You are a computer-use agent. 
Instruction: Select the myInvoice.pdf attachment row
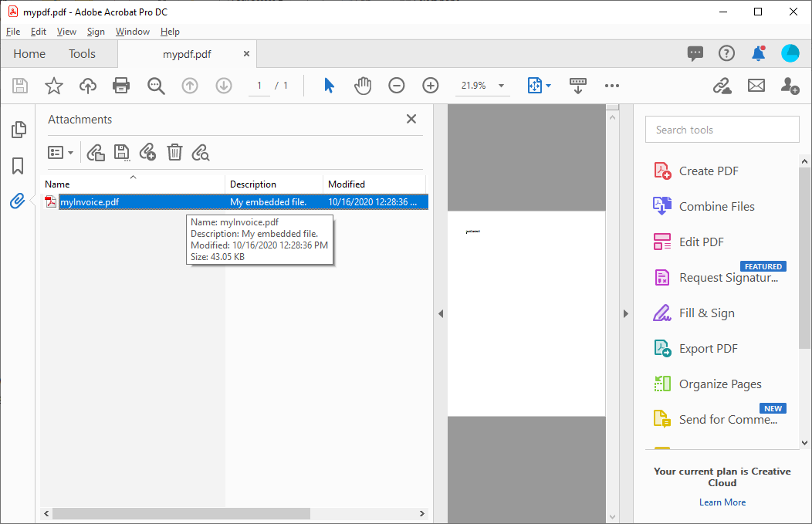pyautogui.click(x=234, y=202)
